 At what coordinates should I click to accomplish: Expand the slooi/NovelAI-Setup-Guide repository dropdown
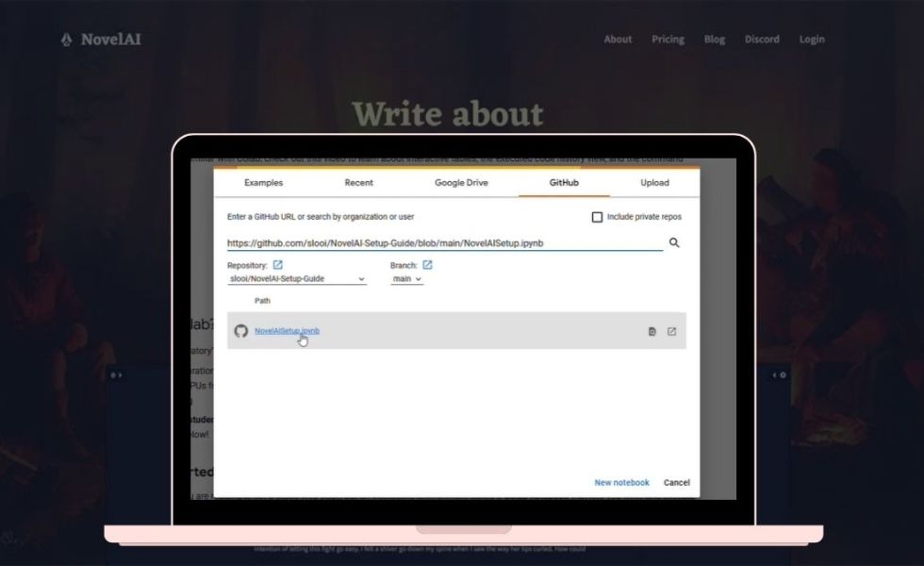[296, 279]
